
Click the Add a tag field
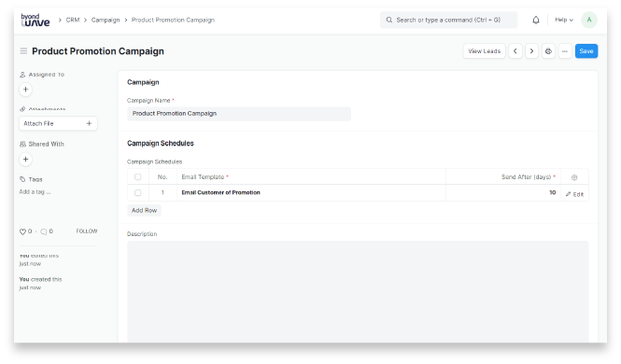pyautogui.click(x=35, y=192)
